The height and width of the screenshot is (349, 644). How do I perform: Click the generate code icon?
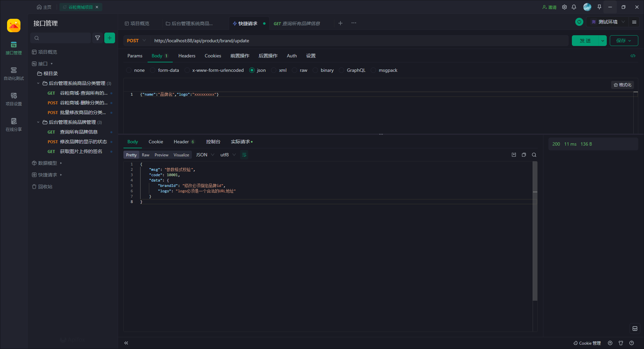tap(633, 56)
